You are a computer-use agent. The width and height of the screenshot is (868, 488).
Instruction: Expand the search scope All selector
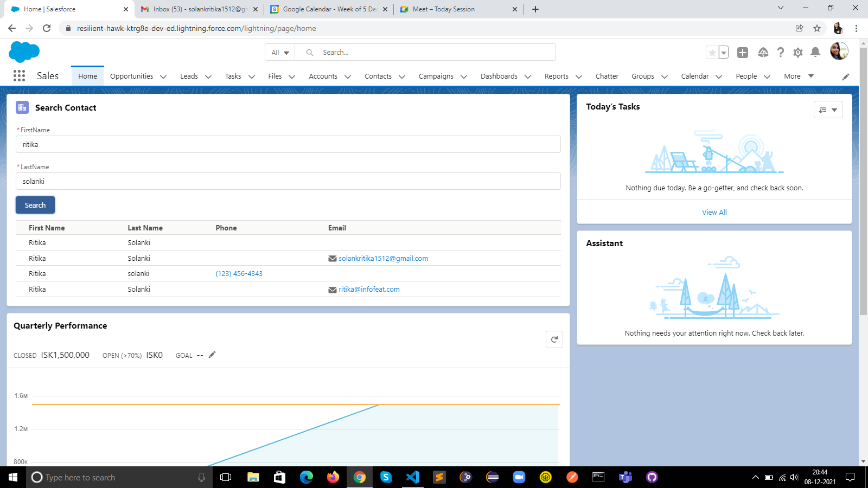click(x=279, y=52)
